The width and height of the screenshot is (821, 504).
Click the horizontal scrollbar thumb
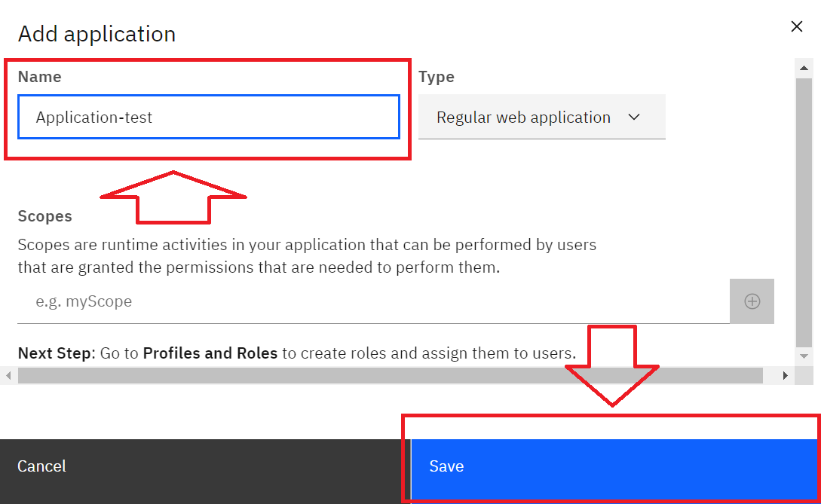click(390, 375)
